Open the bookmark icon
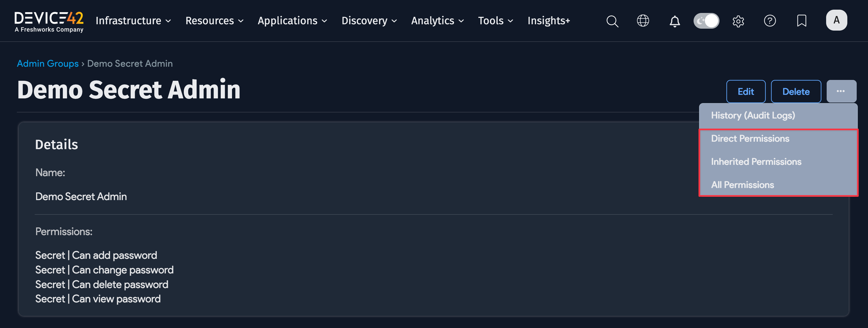 point(801,21)
